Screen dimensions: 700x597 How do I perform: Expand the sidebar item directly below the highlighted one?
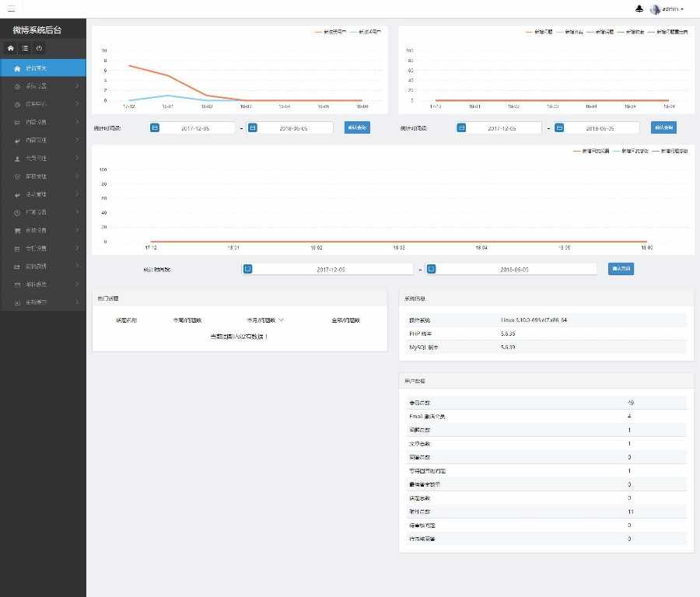43,86
